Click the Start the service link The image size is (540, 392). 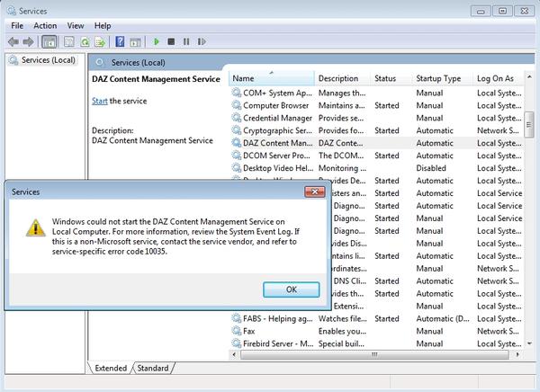coord(100,101)
